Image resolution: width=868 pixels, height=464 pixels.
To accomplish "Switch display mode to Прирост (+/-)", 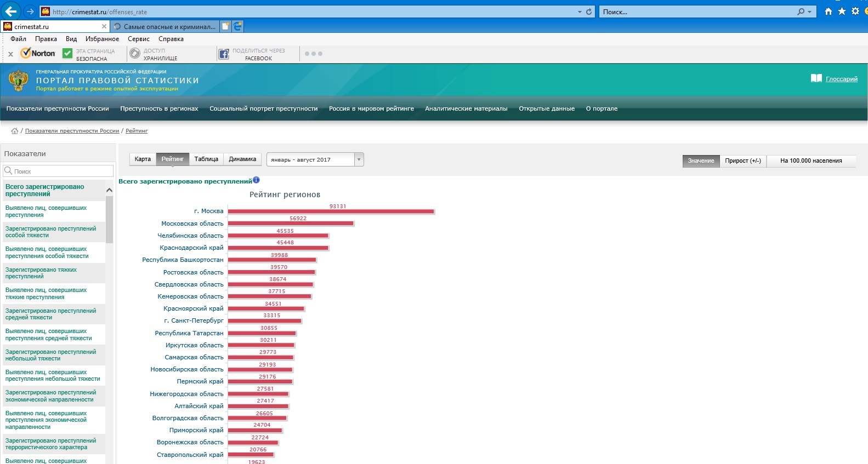I will coord(743,161).
